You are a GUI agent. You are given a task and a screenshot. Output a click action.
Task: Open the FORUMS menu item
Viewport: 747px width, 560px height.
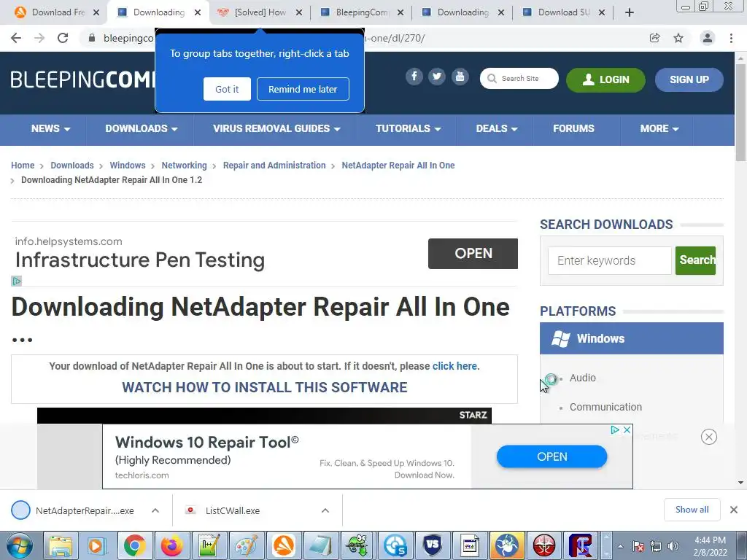(x=573, y=128)
